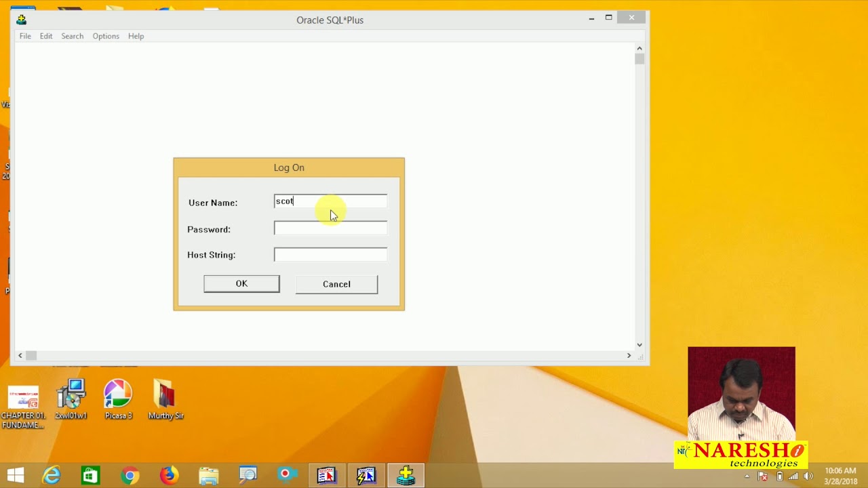Open the Help menu
Viewport: 868px width, 488px height.
pyautogui.click(x=136, y=36)
